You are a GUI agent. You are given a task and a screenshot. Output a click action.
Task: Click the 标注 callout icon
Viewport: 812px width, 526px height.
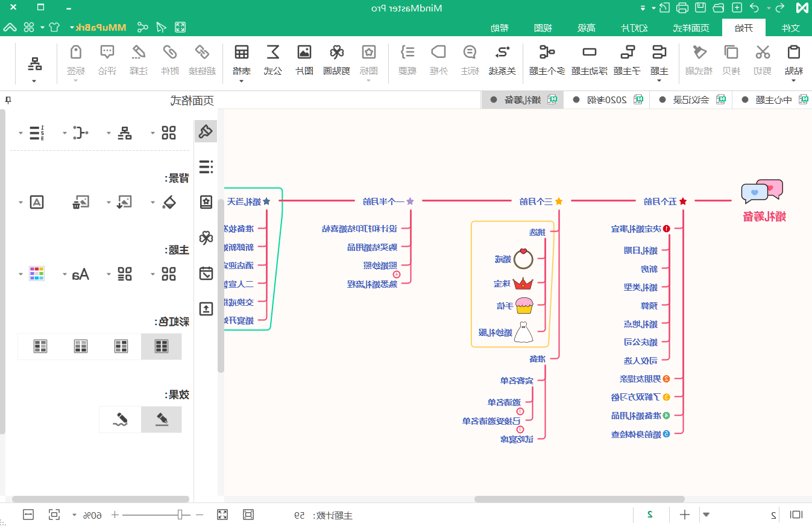[470, 52]
